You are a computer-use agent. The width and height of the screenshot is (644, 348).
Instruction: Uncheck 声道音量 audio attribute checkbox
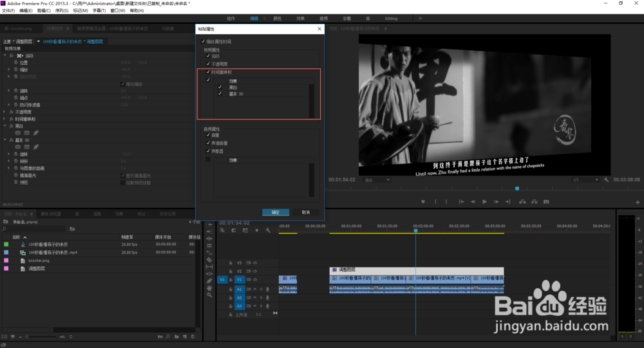coord(208,143)
